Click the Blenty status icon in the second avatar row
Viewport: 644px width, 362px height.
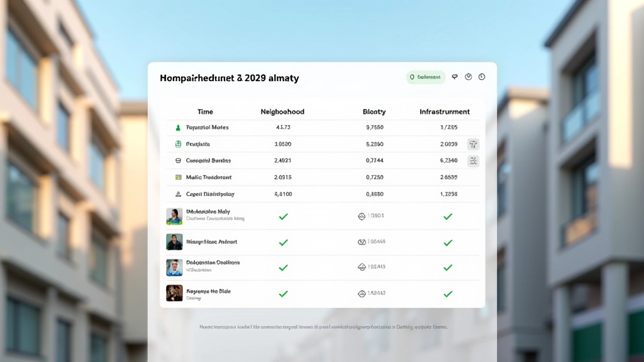[x=362, y=242]
